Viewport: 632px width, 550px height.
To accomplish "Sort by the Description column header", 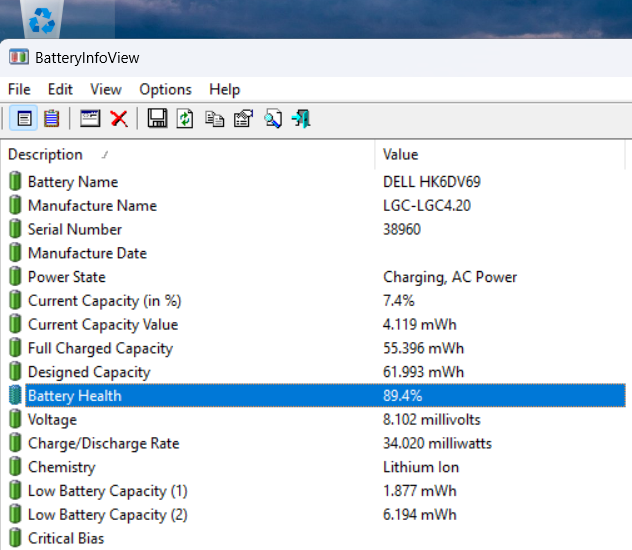I will 188,154.
